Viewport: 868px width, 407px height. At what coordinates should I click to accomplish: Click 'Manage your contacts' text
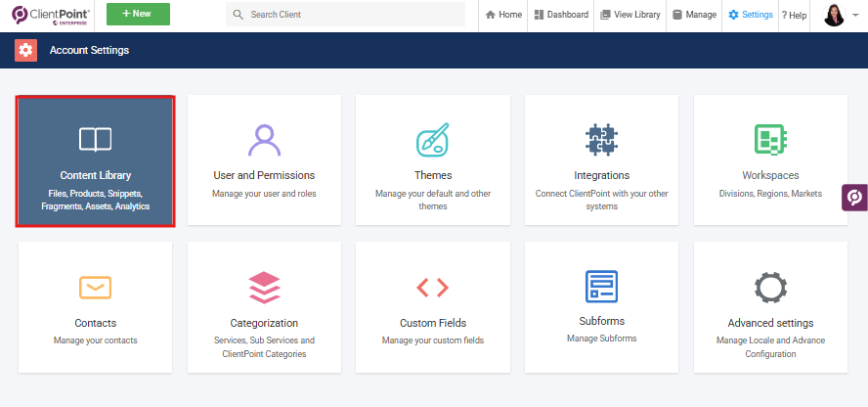point(95,340)
